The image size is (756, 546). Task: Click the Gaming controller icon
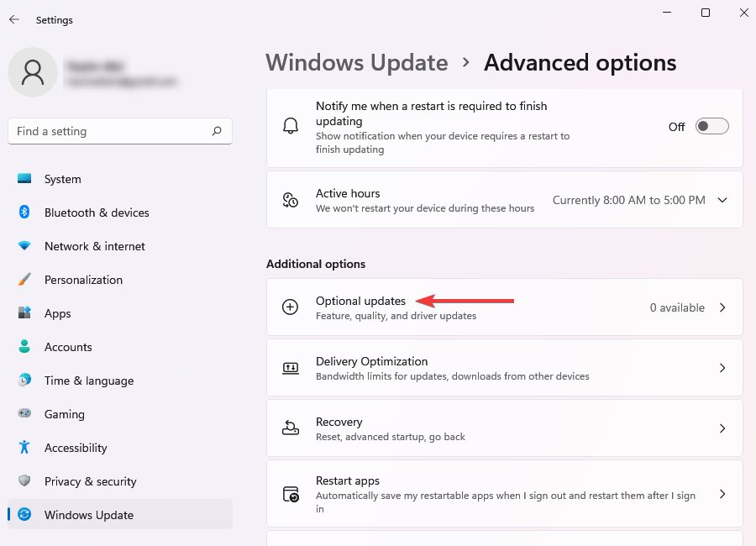click(24, 413)
